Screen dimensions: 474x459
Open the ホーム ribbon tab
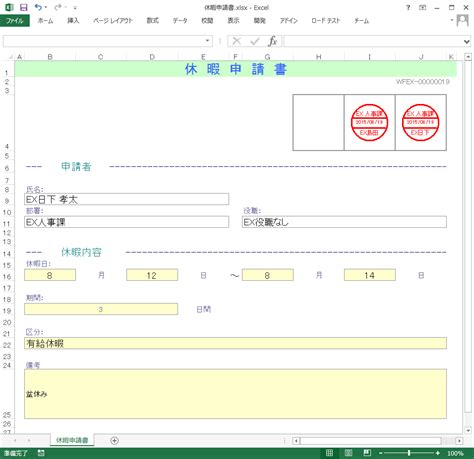pyautogui.click(x=45, y=21)
